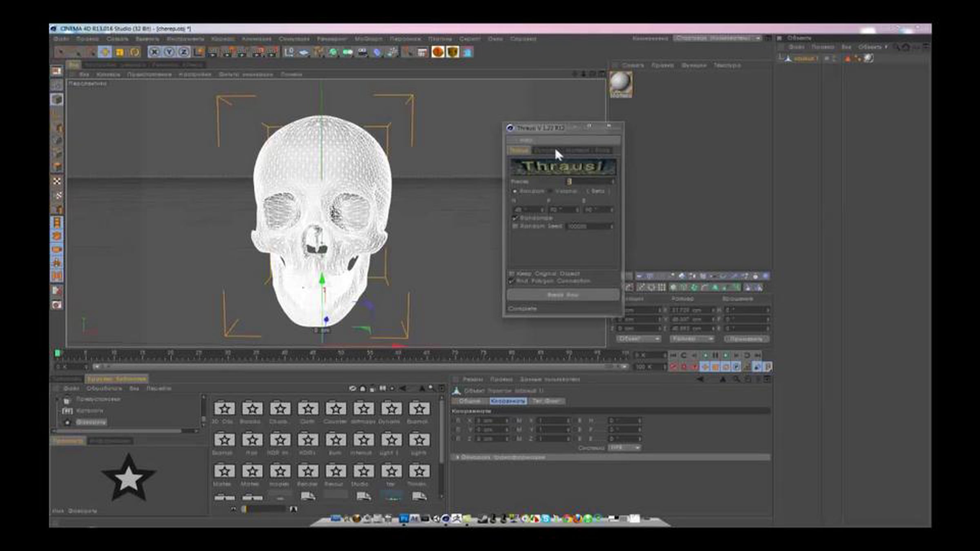980x551 pixels.
Task: Toggle the Z-axis lock icon
Action: [x=184, y=52]
